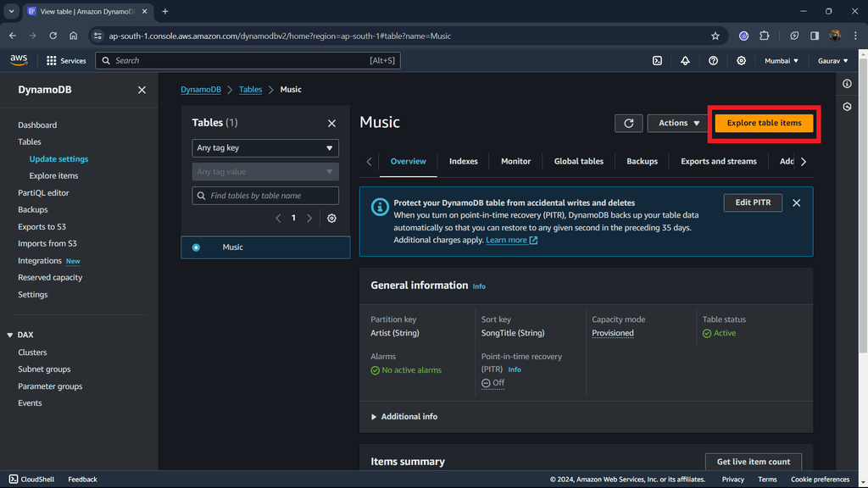Open a new browser tab
868x488 pixels.
(x=165, y=12)
